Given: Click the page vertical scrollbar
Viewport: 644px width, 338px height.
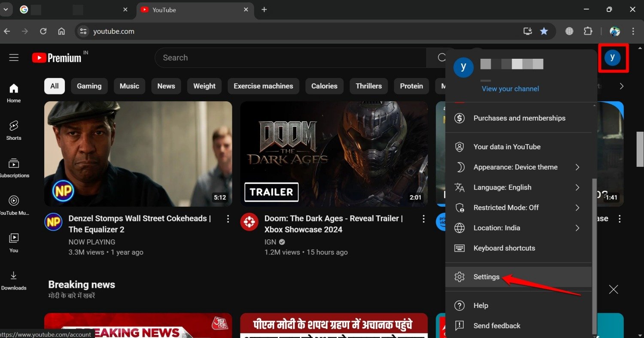Looking at the screenshot, I should click(640, 149).
